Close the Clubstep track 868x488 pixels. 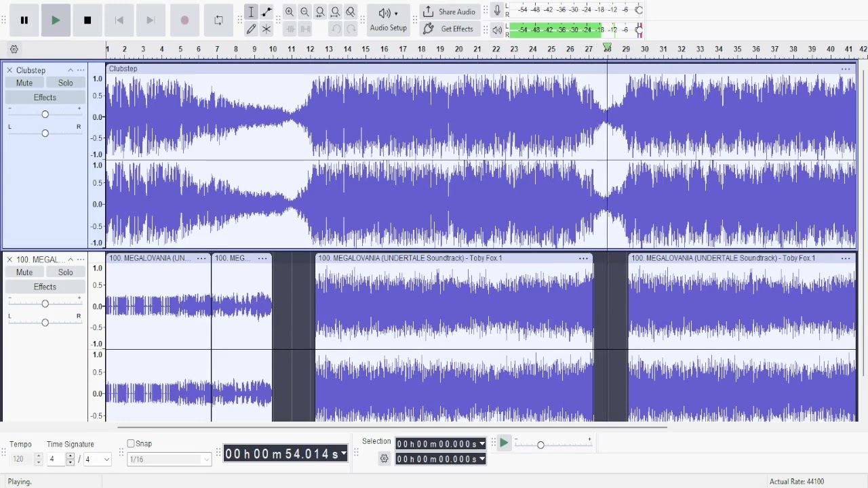tap(9, 70)
